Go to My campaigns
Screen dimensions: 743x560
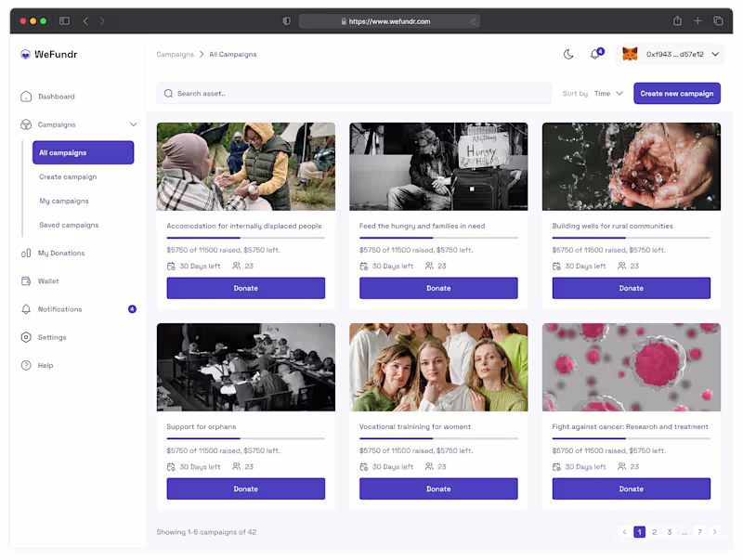[64, 201]
